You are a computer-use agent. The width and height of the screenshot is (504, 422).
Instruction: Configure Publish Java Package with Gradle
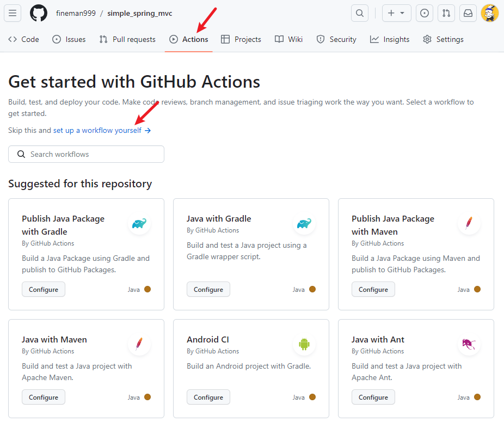click(44, 289)
